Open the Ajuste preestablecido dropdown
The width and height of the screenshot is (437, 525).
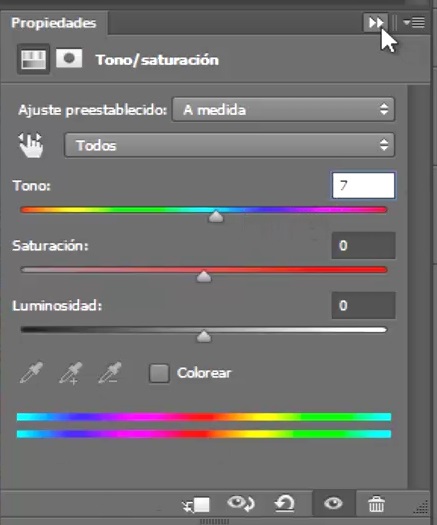tap(283, 109)
